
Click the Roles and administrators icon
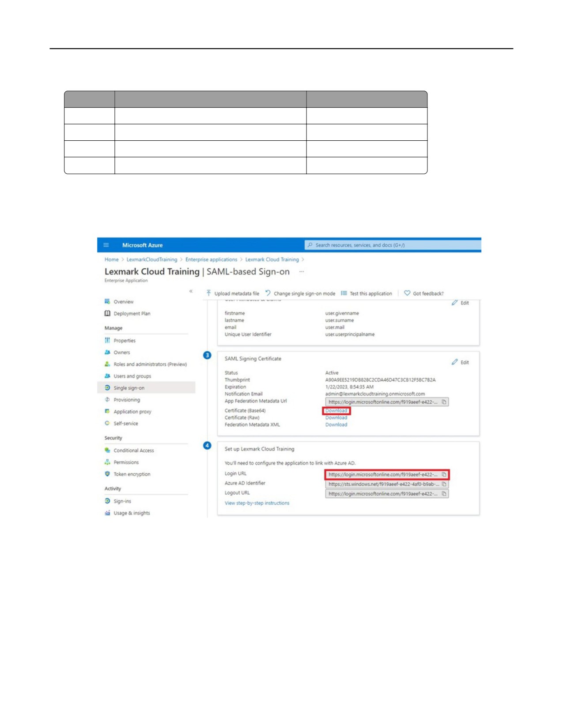click(x=107, y=364)
